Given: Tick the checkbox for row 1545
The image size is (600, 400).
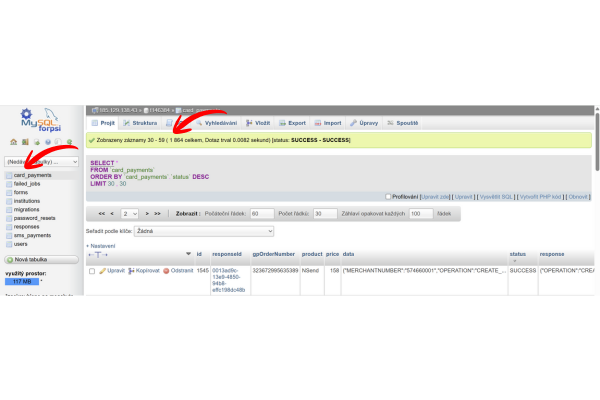Looking at the screenshot, I should coord(92,270).
